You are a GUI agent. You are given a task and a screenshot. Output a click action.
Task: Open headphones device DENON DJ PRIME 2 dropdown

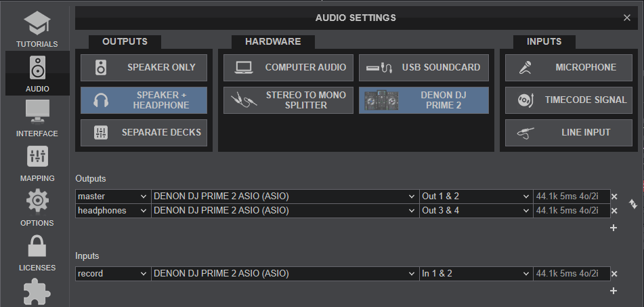pyautogui.click(x=284, y=211)
